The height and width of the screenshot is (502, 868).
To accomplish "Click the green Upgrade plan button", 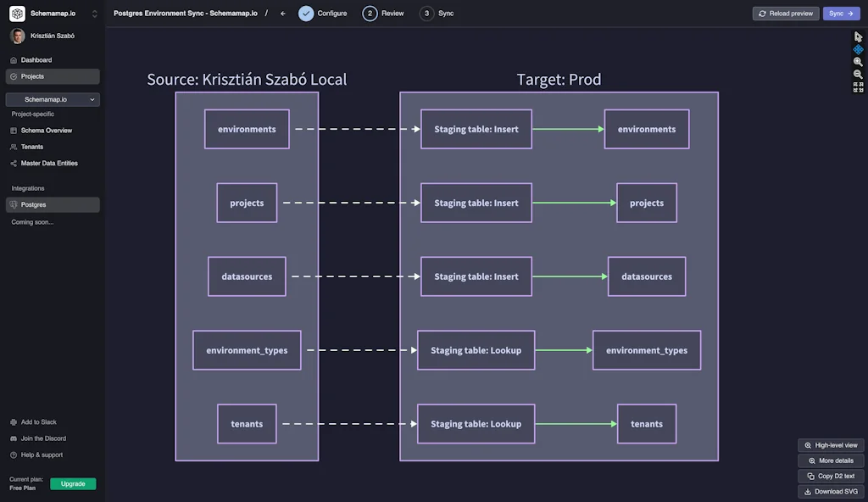I will point(73,482).
